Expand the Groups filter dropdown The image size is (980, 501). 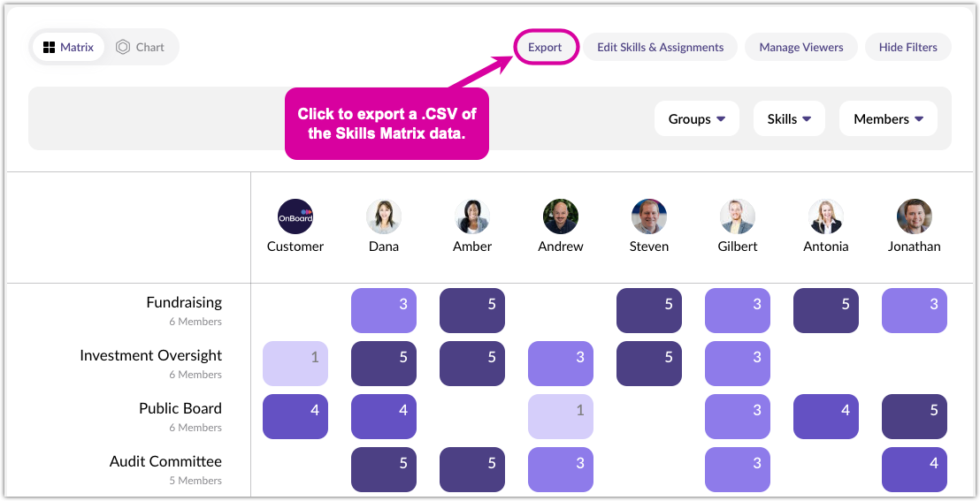click(697, 118)
